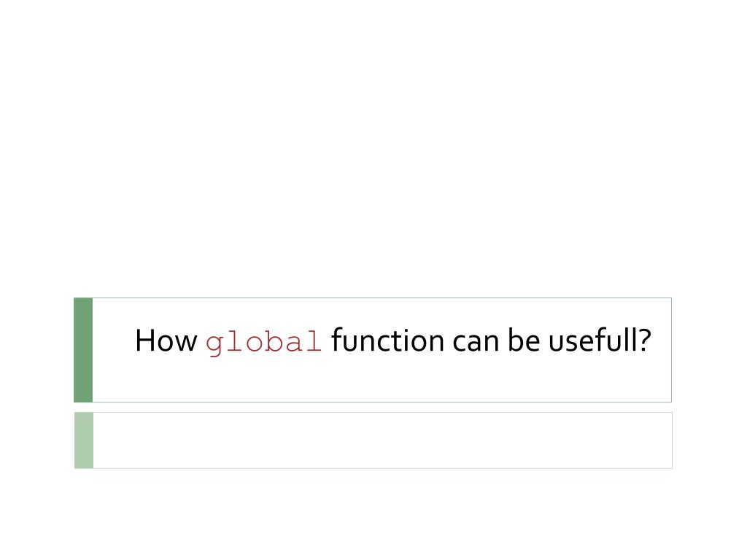Screen dimensions: 747x560
Task: Click the gap between title and subtitle boxes
Action: tap(373, 407)
